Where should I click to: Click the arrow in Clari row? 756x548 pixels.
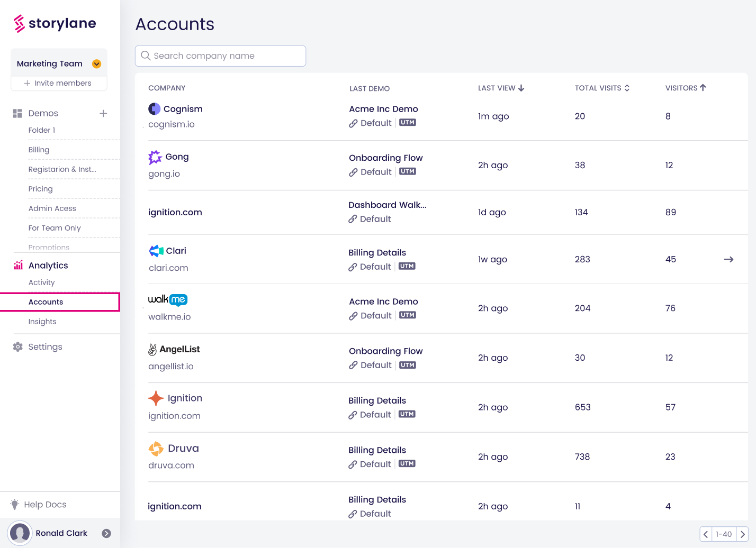(x=728, y=259)
